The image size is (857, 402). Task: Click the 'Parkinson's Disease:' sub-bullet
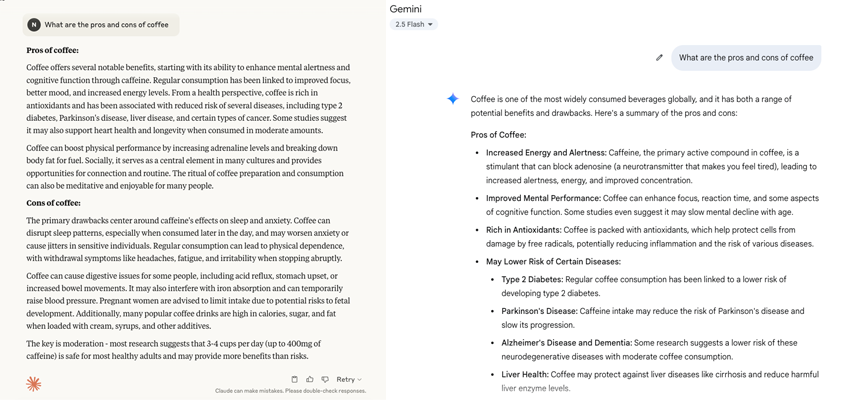point(539,311)
